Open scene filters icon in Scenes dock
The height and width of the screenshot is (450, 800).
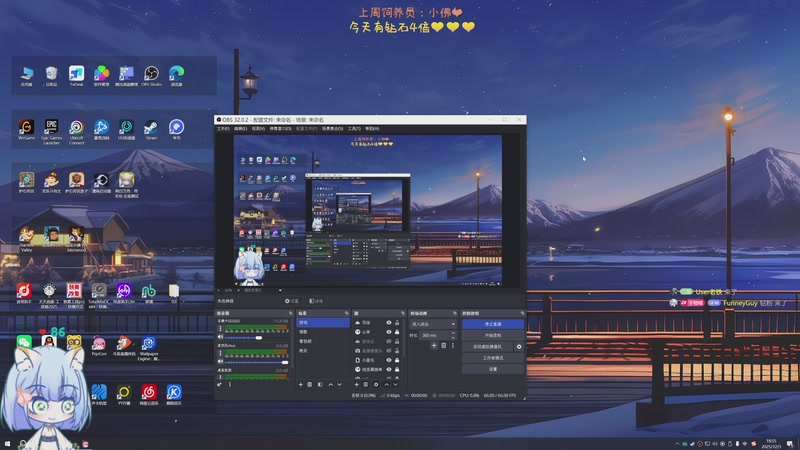click(320, 385)
